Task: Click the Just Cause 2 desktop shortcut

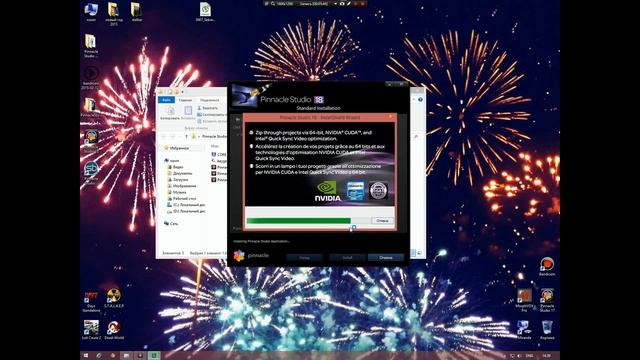Action: (x=91, y=330)
